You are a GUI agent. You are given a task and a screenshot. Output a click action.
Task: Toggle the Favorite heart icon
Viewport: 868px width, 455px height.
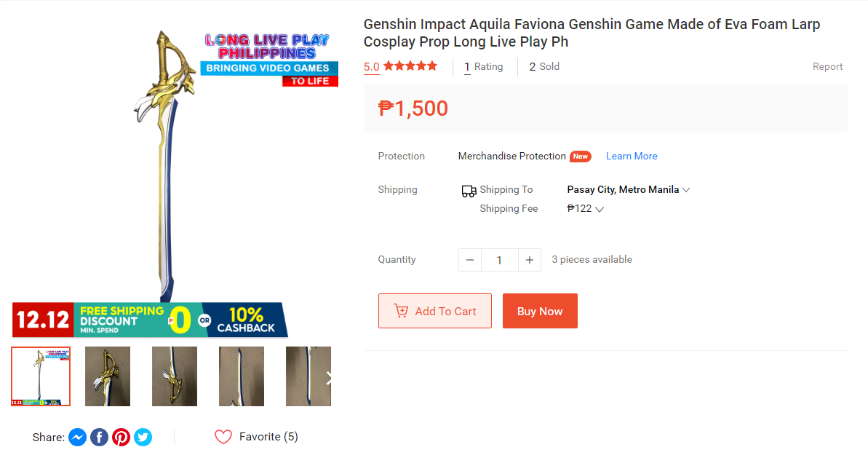[x=223, y=437]
